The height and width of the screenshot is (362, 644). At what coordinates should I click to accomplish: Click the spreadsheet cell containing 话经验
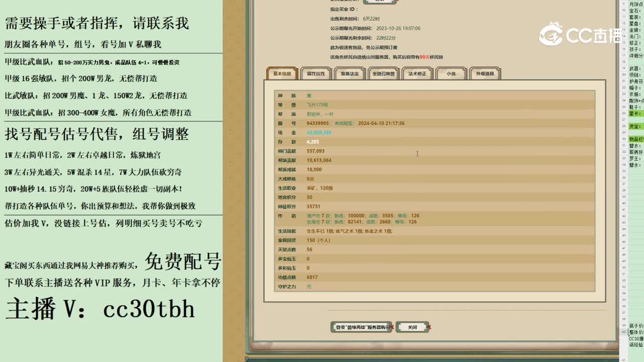[x=636, y=345]
